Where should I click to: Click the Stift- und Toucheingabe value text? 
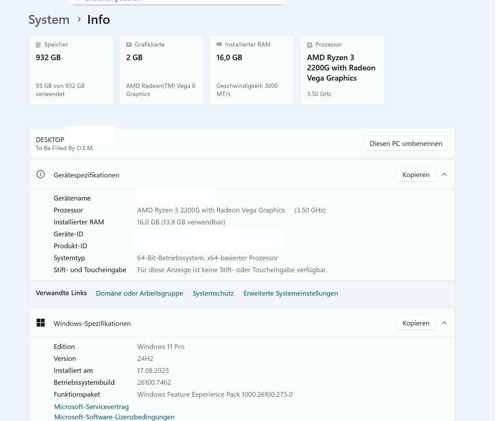click(232, 270)
